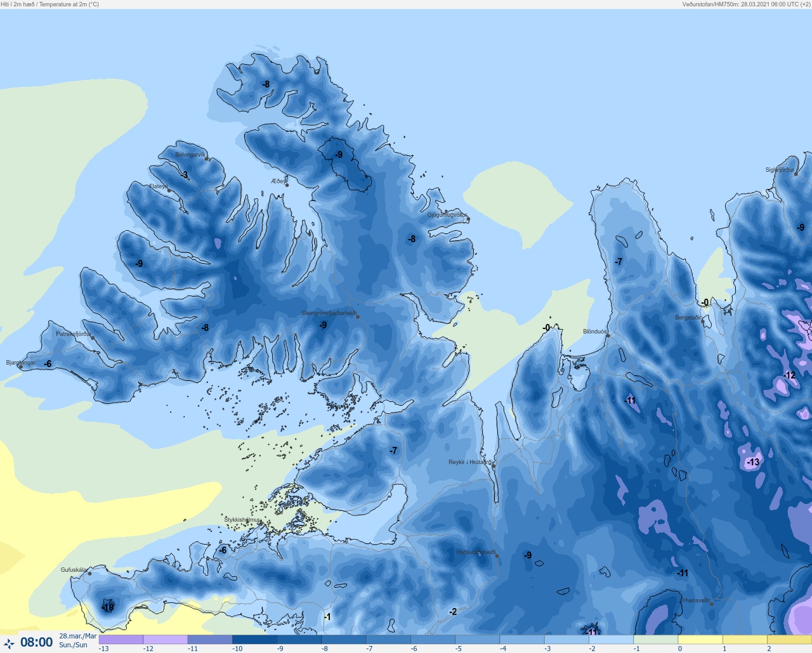Click the -9 value below Siglufjörður
Image resolution: width=812 pixels, height=653 pixels.
[801, 228]
